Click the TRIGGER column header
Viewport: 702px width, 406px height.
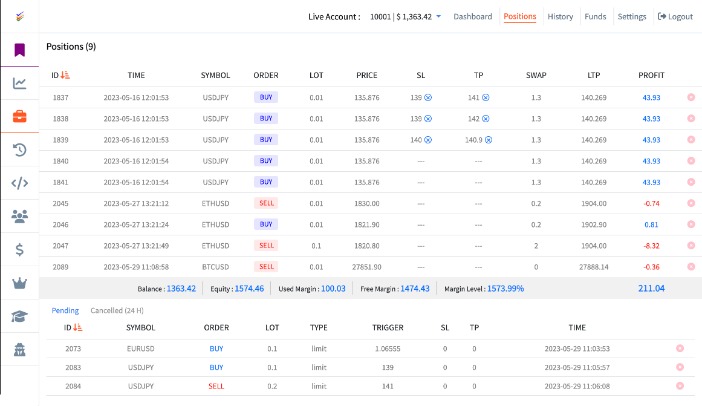(388, 328)
